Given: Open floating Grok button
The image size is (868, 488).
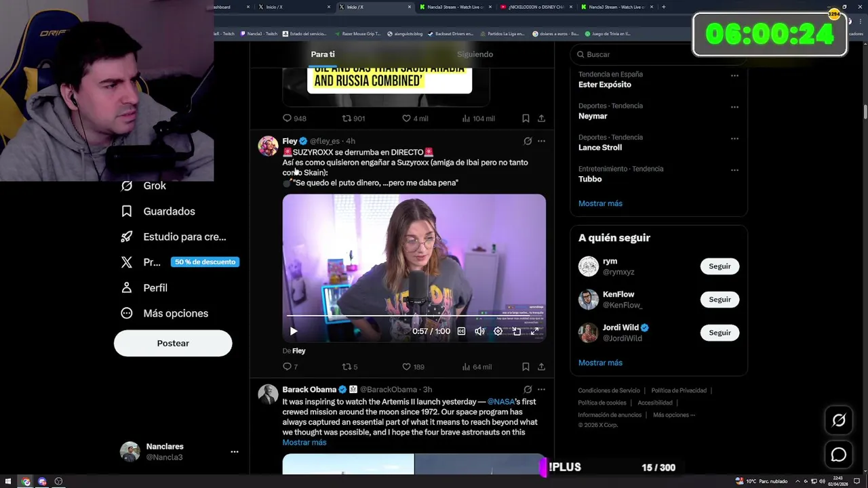Looking at the screenshot, I should pos(839,420).
